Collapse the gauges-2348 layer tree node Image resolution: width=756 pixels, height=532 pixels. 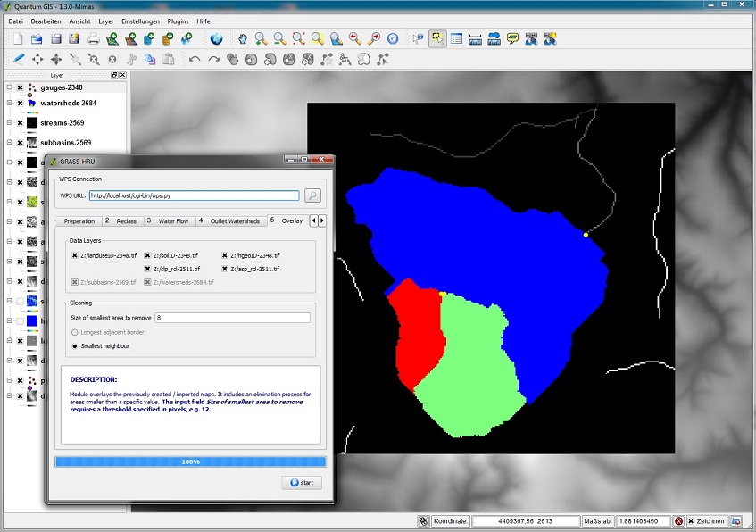click(9, 87)
